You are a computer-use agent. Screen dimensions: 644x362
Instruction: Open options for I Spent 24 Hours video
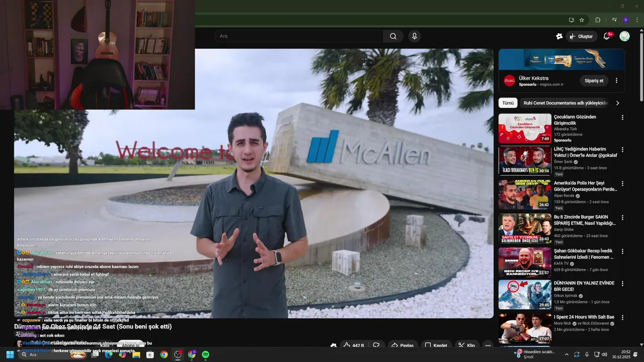click(x=622, y=318)
